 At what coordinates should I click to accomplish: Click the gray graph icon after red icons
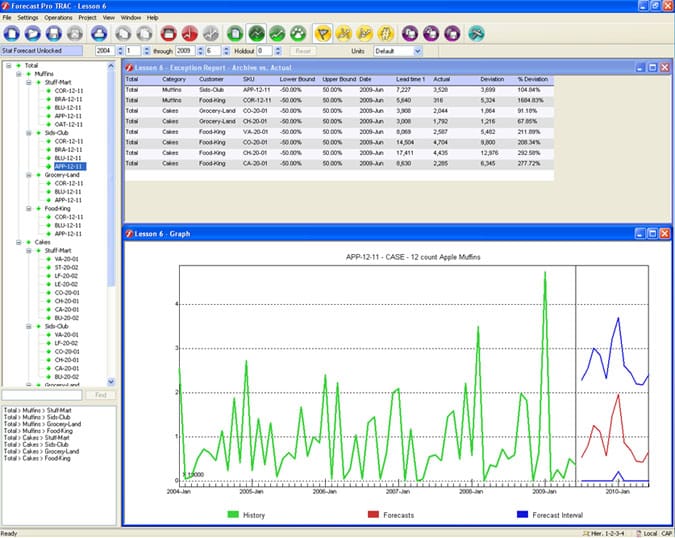click(211, 34)
